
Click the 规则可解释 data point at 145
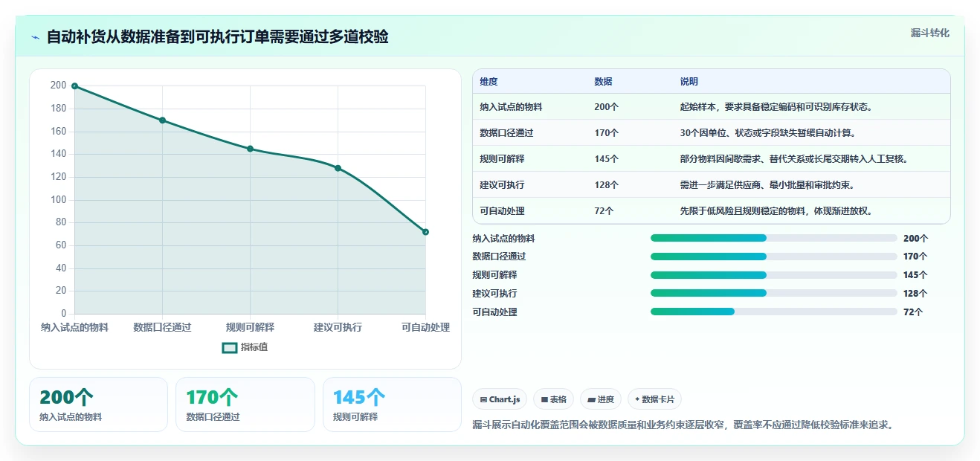(250, 149)
